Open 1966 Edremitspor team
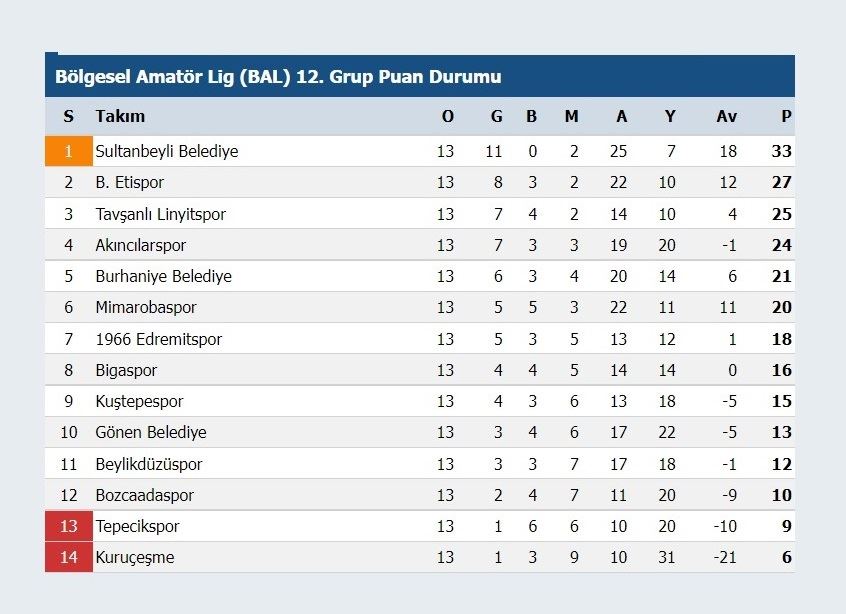 tap(158, 339)
